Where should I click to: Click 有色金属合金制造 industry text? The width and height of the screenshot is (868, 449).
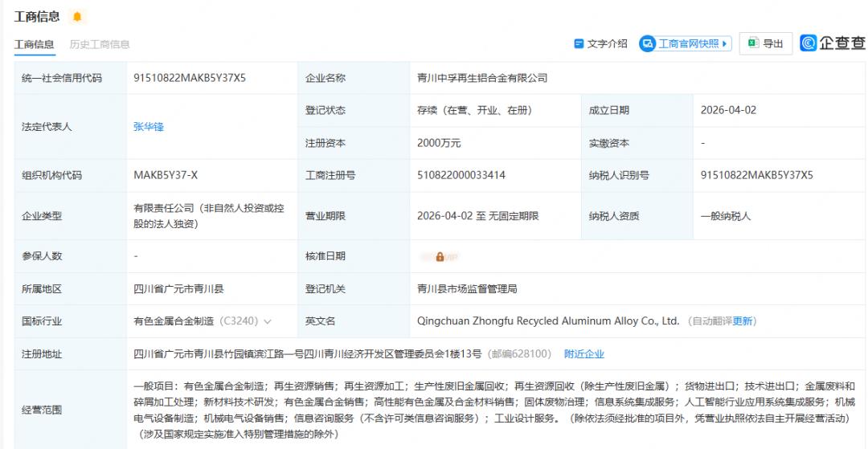click(x=174, y=321)
